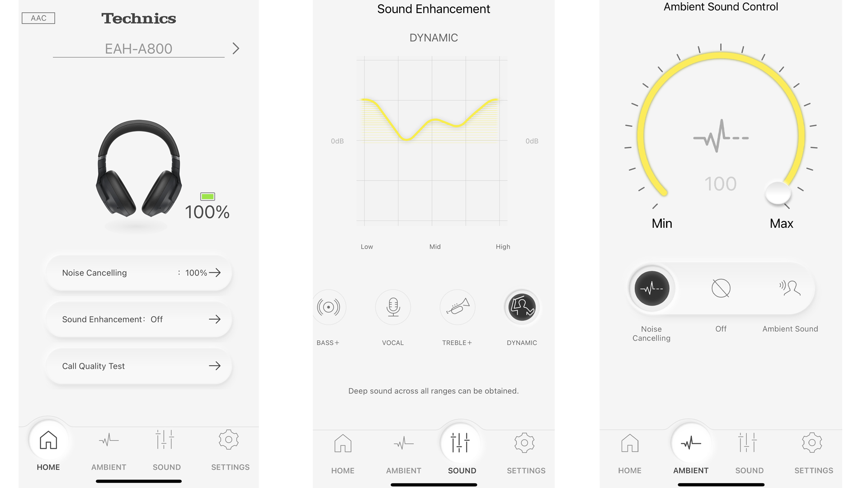Toggle Sound Enhancement off or on

click(x=138, y=319)
